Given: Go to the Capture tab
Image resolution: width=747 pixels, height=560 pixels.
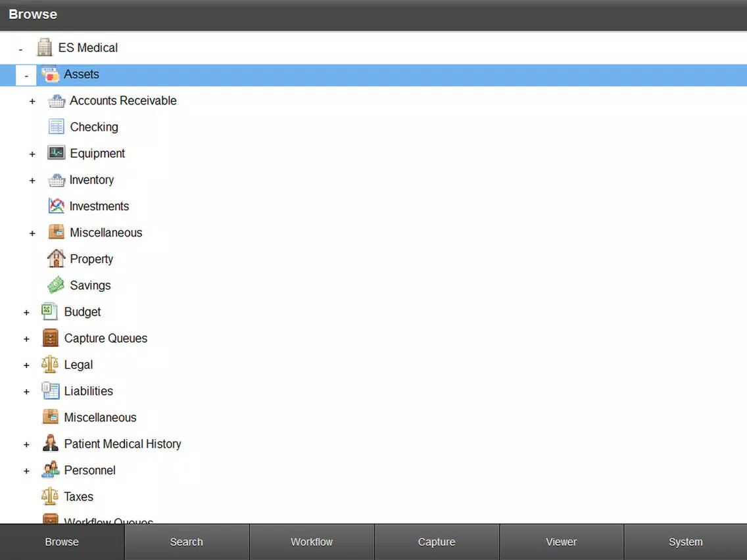Looking at the screenshot, I should click(437, 542).
